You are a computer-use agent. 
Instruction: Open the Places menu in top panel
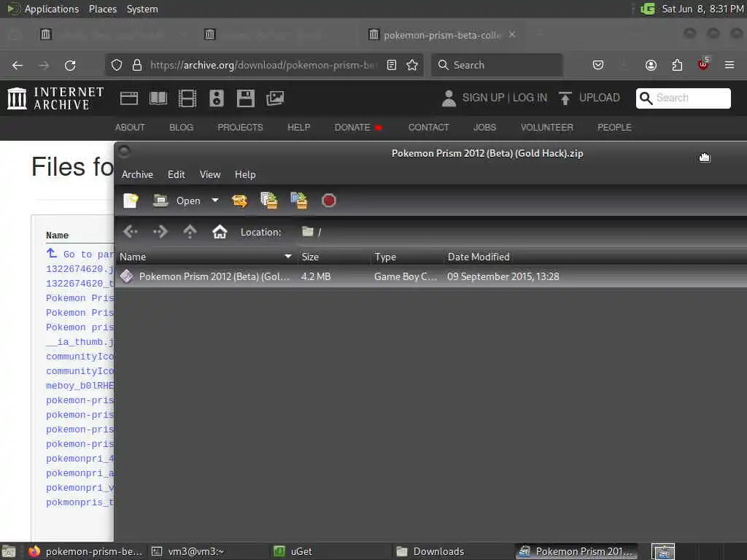[x=103, y=9]
